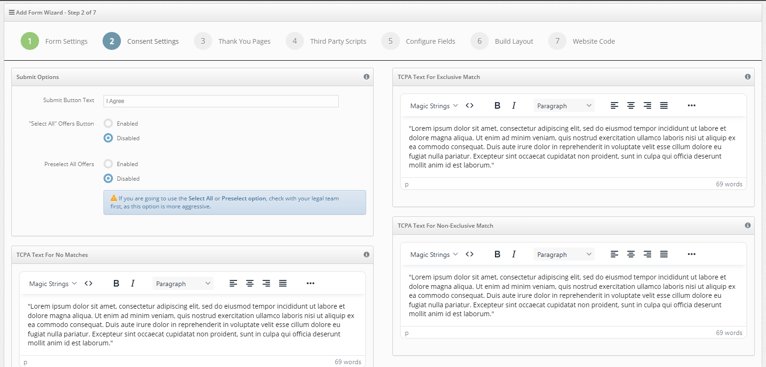Go to step 4 Third Party Scripts
The width and height of the screenshot is (766, 367).
click(x=326, y=41)
